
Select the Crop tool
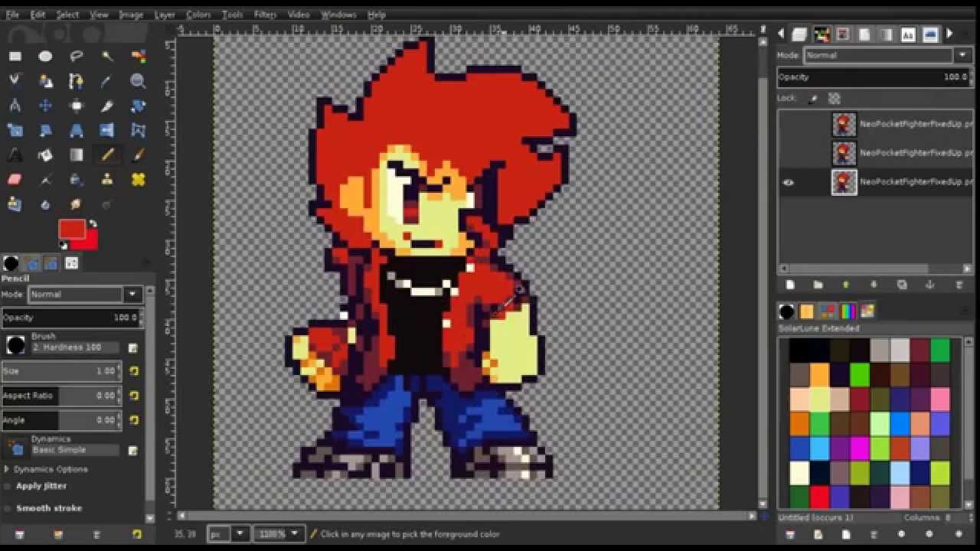107,106
